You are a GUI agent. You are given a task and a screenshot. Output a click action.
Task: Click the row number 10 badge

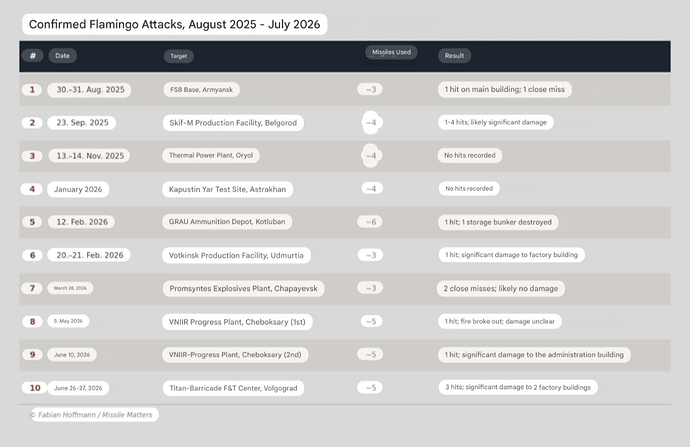[x=35, y=388]
